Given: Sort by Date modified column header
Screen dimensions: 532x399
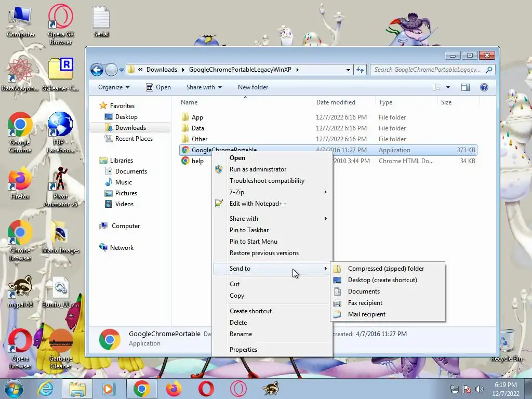Looking at the screenshot, I should [344, 102].
